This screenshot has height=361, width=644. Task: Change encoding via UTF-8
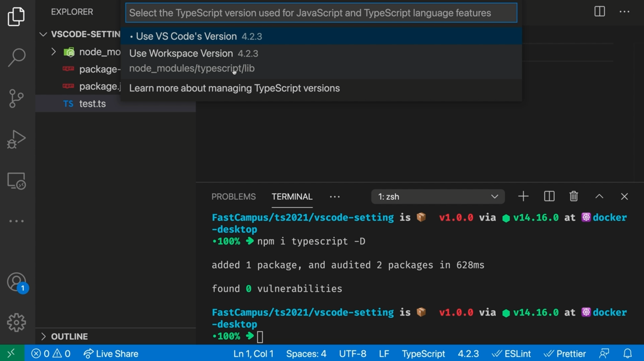pyautogui.click(x=352, y=354)
